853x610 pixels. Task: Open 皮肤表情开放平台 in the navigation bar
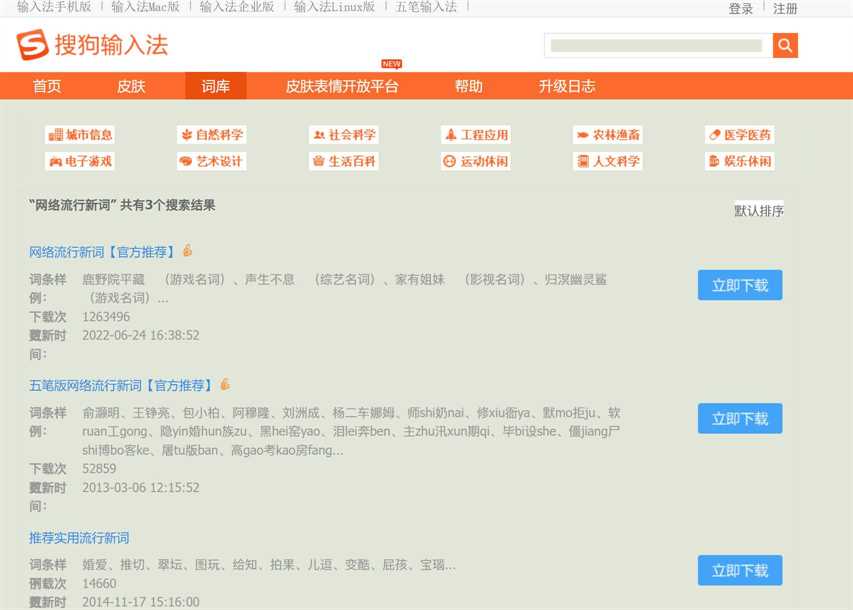[342, 86]
